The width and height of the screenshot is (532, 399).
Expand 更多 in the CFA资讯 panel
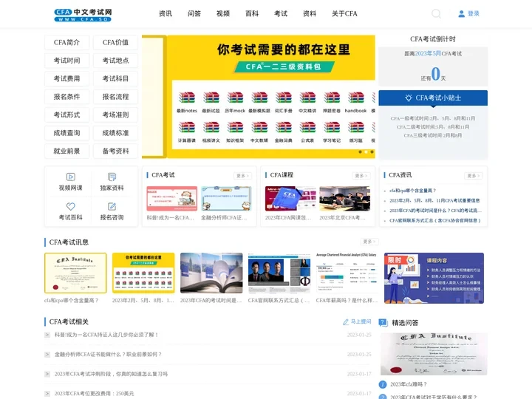click(474, 176)
